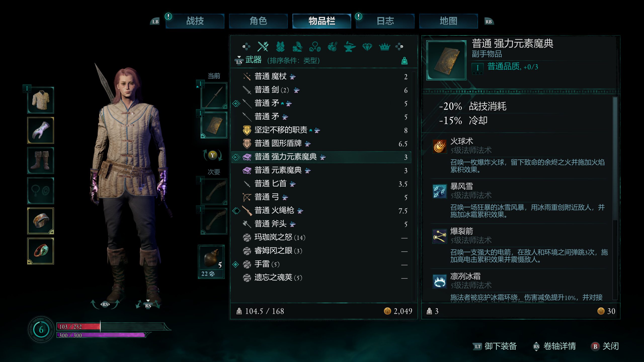The height and width of the screenshot is (362, 644).
Task: Select the body armor category icon
Action: click(x=280, y=47)
